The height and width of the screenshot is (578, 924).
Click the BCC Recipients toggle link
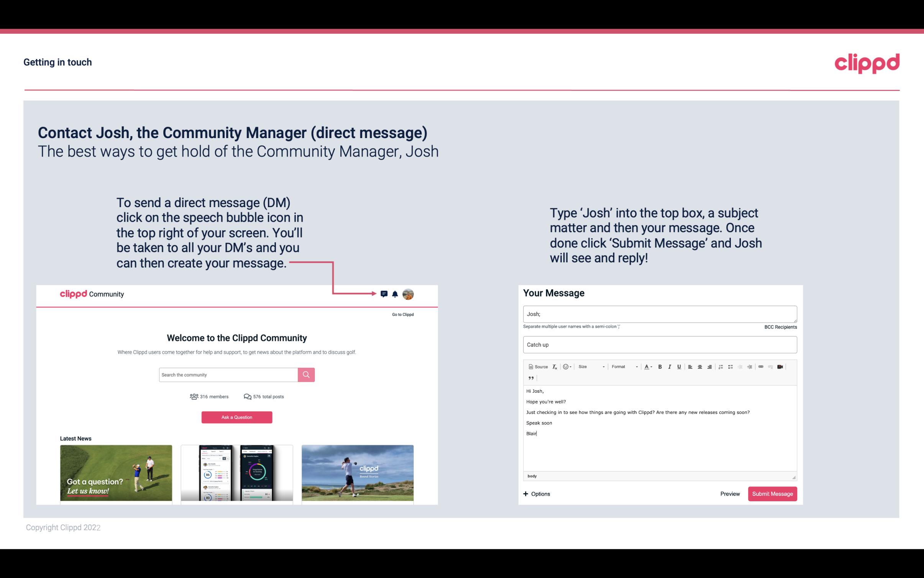pos(780,327)
